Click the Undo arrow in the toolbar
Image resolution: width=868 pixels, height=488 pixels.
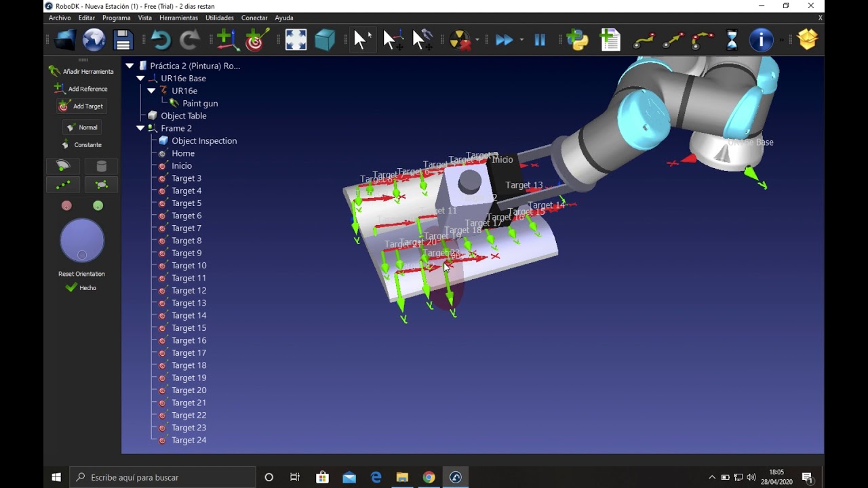pyautogui.click(x=161, y=40)
